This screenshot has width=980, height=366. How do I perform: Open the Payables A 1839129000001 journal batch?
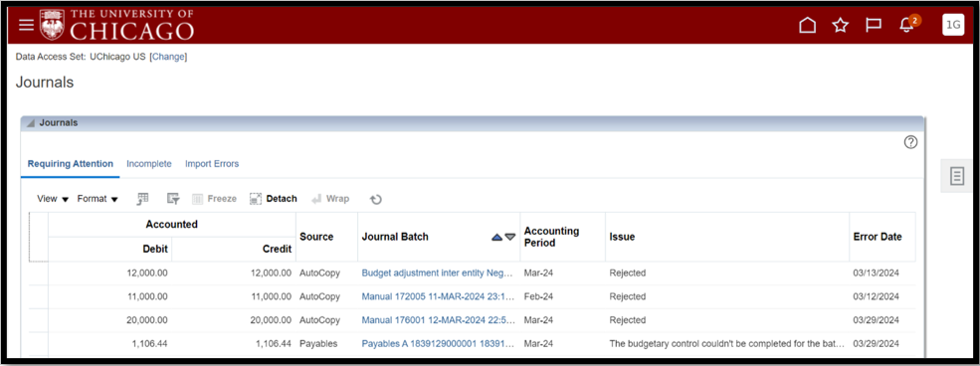click(x=438, y=343)
